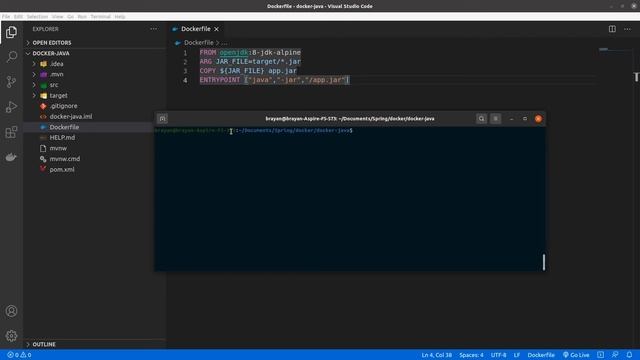
Task: Open the pom.xml file
Action: pos(62,169)
